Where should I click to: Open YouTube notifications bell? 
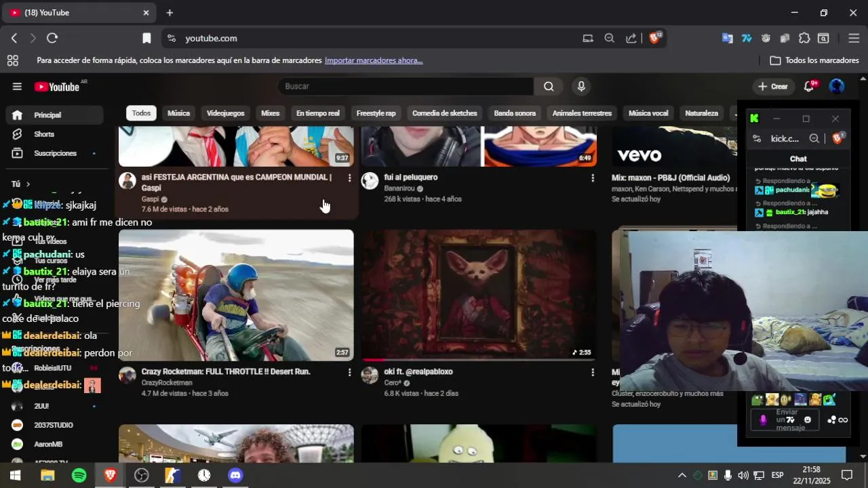point(808,86)
